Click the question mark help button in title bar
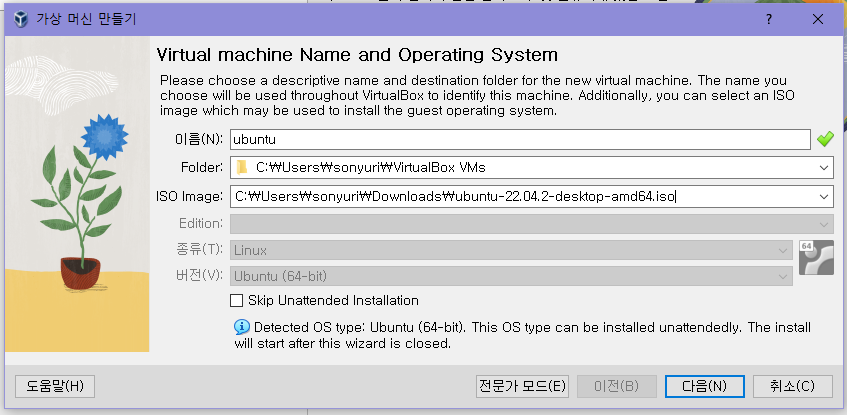The image size is (847, 415). coord(769,19)
